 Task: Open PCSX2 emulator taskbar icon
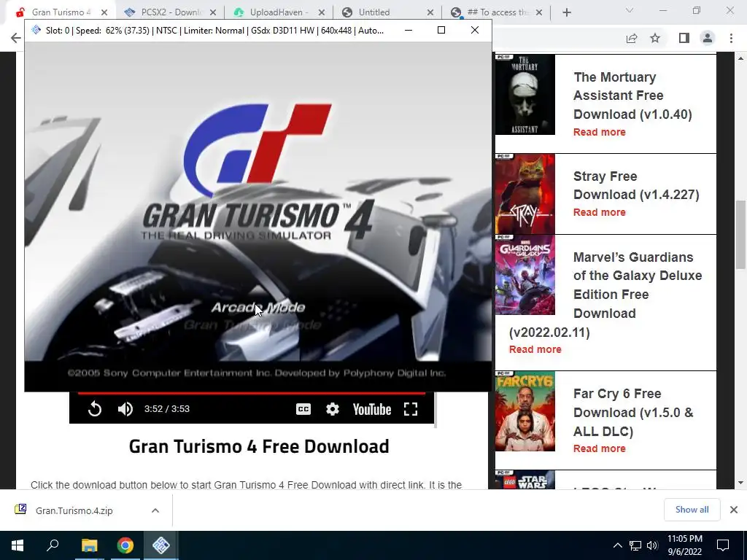(161, 545)
